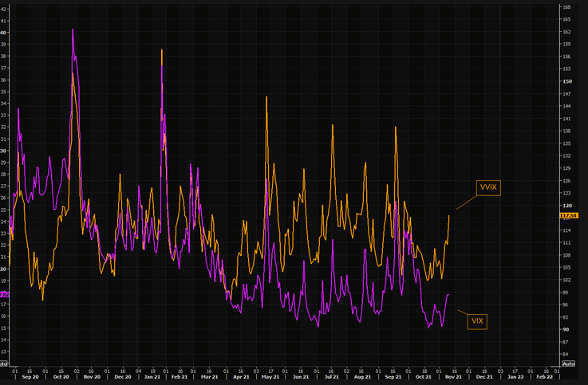This screenshot has width=588, height=385.
Task: Toggle Auto scale on right axis
Action: (x=568, y=363)
